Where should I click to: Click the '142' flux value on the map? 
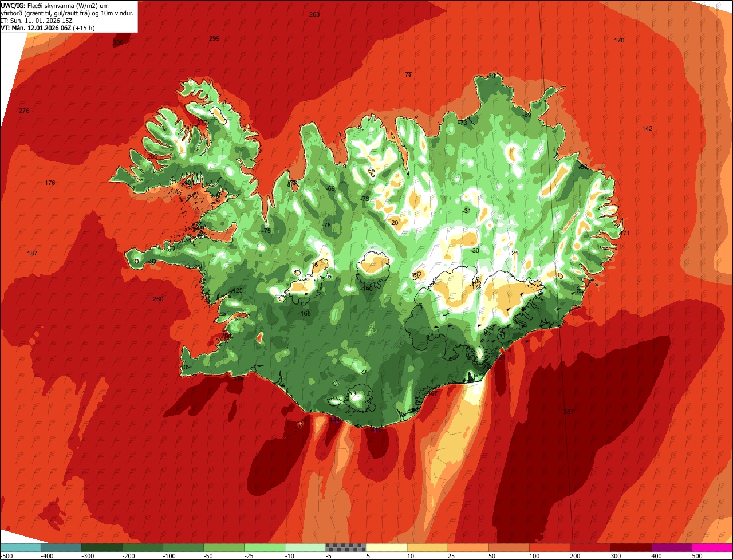647,128
